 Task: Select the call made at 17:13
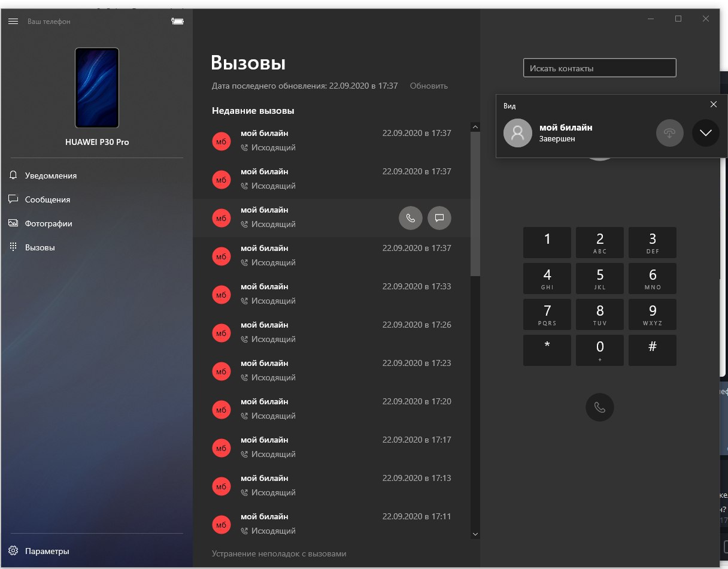pyautogui.click(x=332, y=486)
